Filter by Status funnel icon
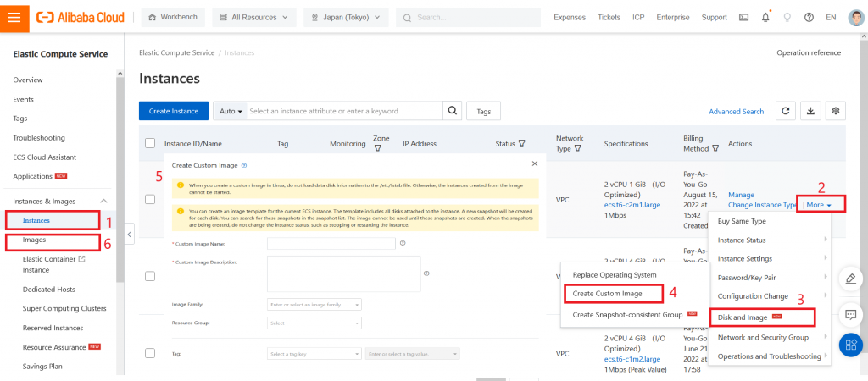The width and height of the screenshot is (868, 381). [521, 144]
